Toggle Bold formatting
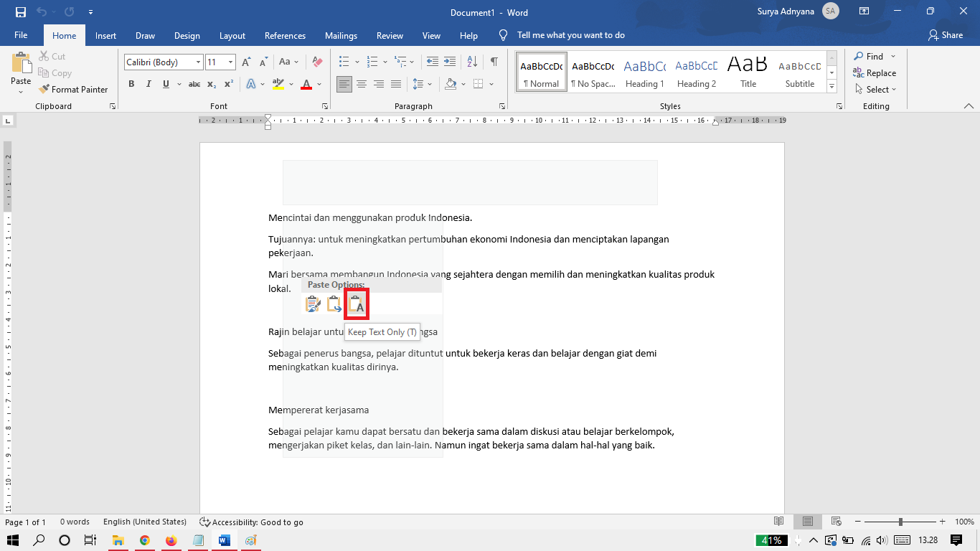 pyautogui.click(x=131, y=84)
